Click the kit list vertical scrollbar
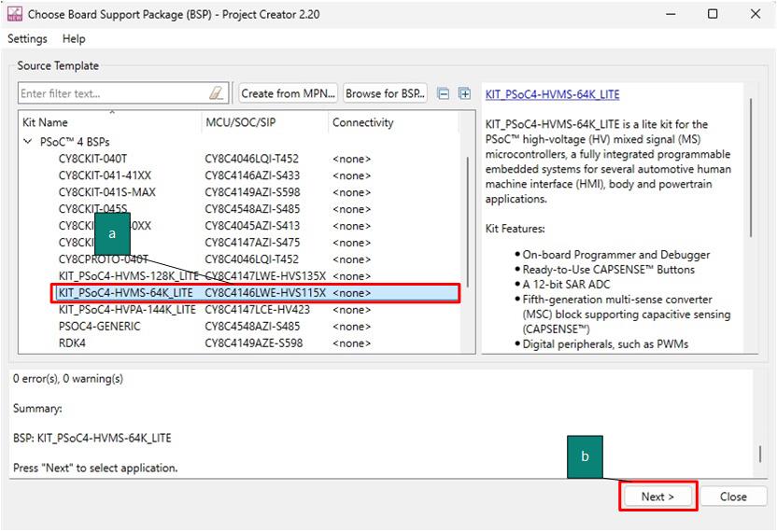 click(467, 222)
